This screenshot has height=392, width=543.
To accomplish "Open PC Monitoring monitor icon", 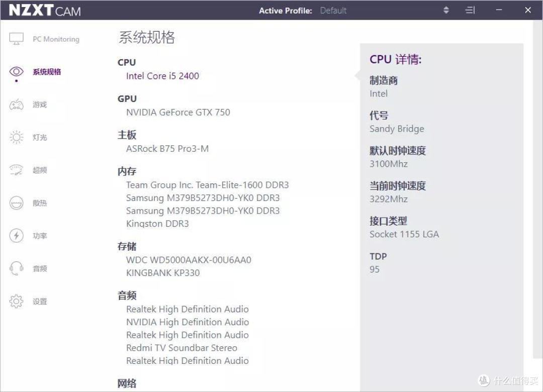I will (16, 39).
